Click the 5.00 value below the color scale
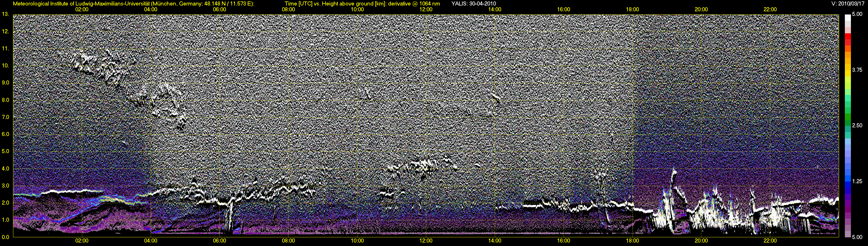The width and height of the screenshot is (868, 246). click(857, 237)
